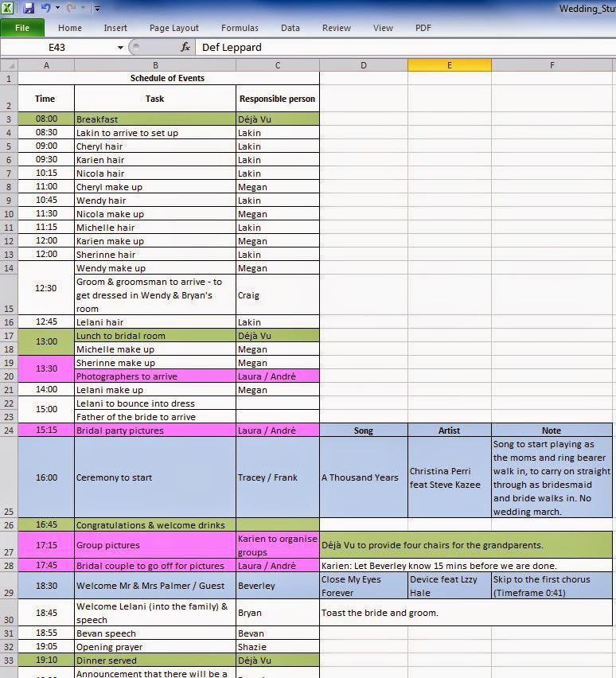Select column B header
616x678 pixels.
pos(155,65)
